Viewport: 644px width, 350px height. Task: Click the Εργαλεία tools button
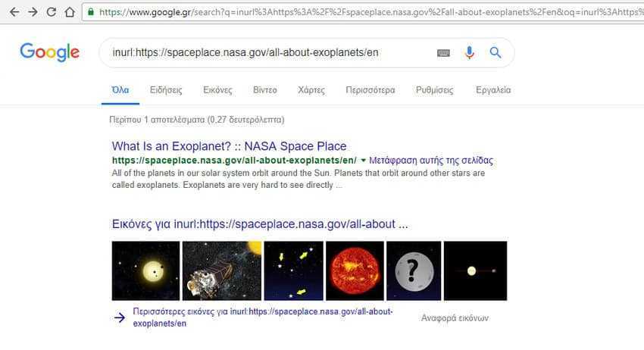(x=493, y=90)
